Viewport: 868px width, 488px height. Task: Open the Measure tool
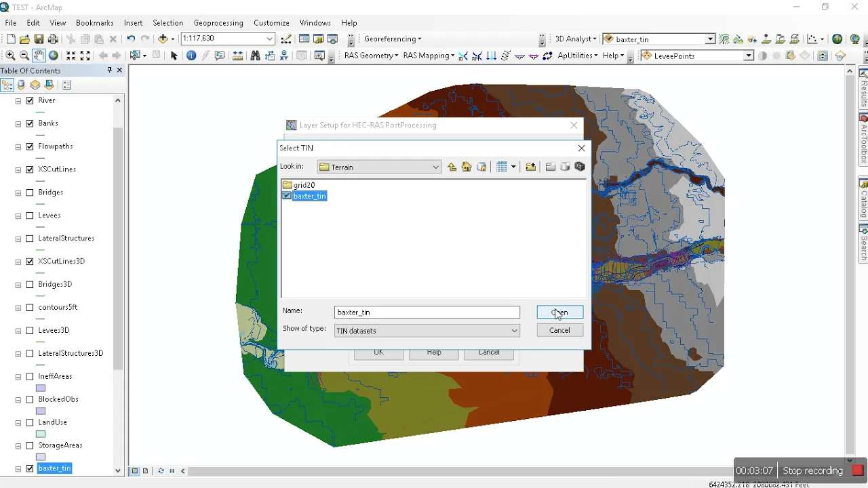237,56
